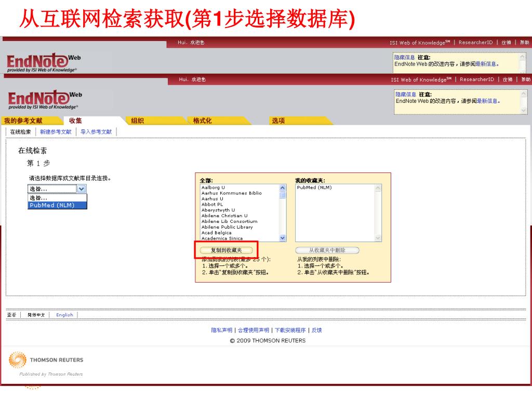The image size is (532, 399).
Task: Click 帮助 in the lower header
Action: (x=526, y=79)
